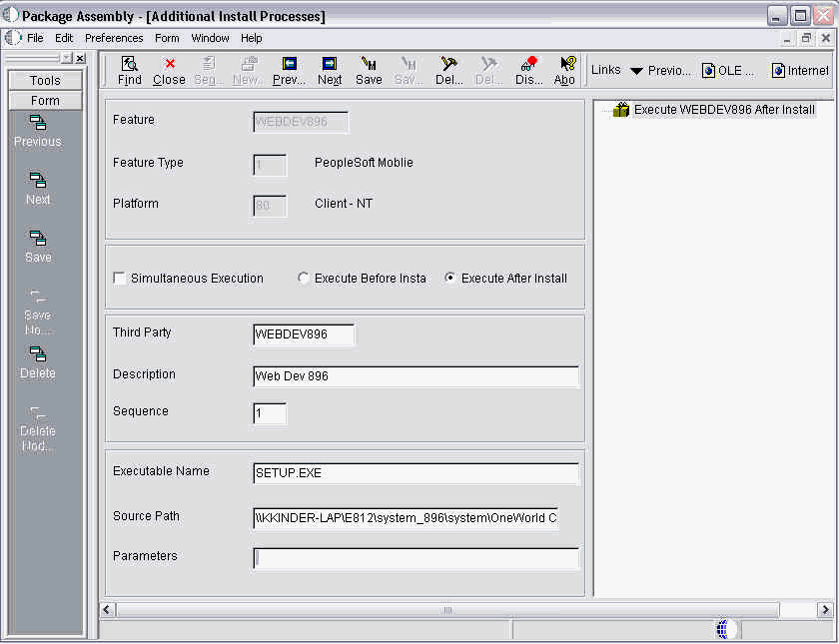
Task: Select Execute WEBDEV896 After Install tree node
Action: [724, 110]
